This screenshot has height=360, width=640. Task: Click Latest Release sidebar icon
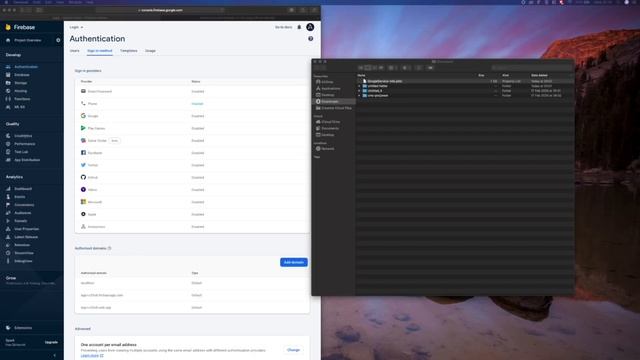(x=8, y=237)
